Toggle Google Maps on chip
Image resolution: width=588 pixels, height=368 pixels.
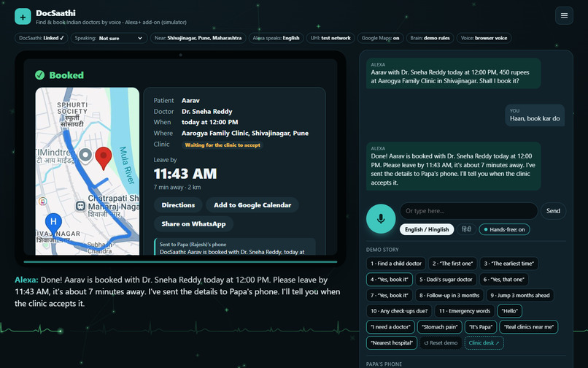(x=380, y=38)
